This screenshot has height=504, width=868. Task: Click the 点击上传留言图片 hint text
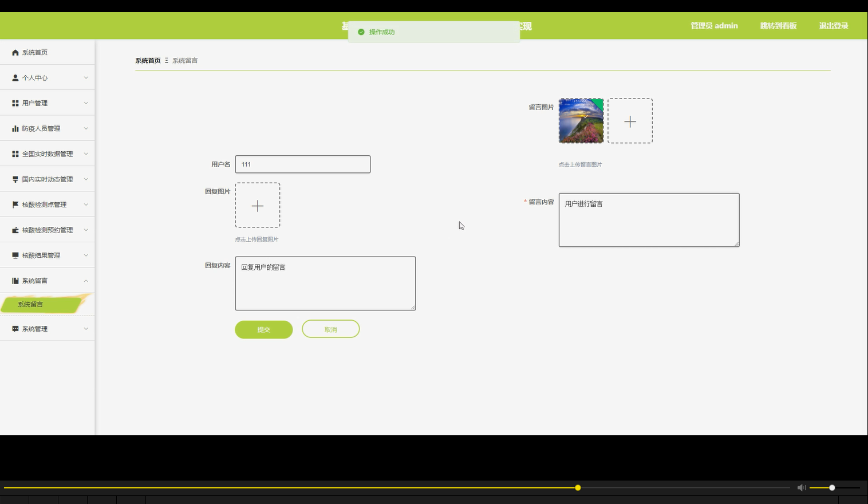click(580, 164)
